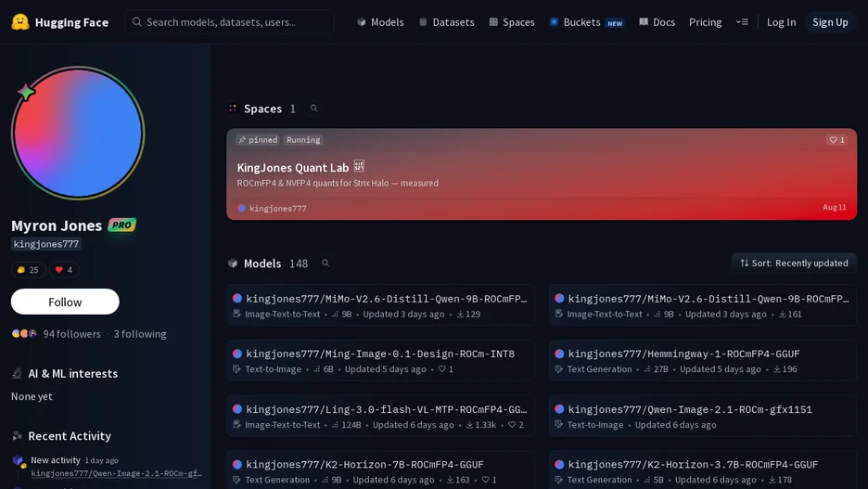Open recent activity link kingjones777/Qwen-Image-2.1-ROCm-gf…
The image size is (868, 489).
coord(116,473)
